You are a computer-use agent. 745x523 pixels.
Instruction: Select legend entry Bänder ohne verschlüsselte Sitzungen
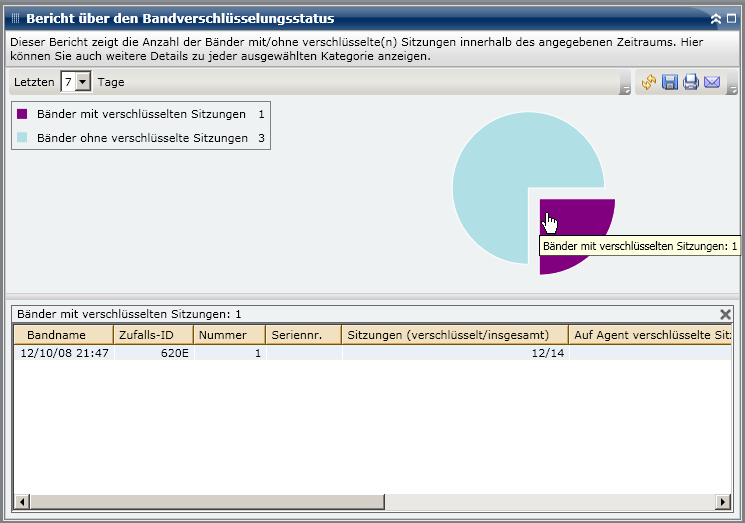click(143, 138)
